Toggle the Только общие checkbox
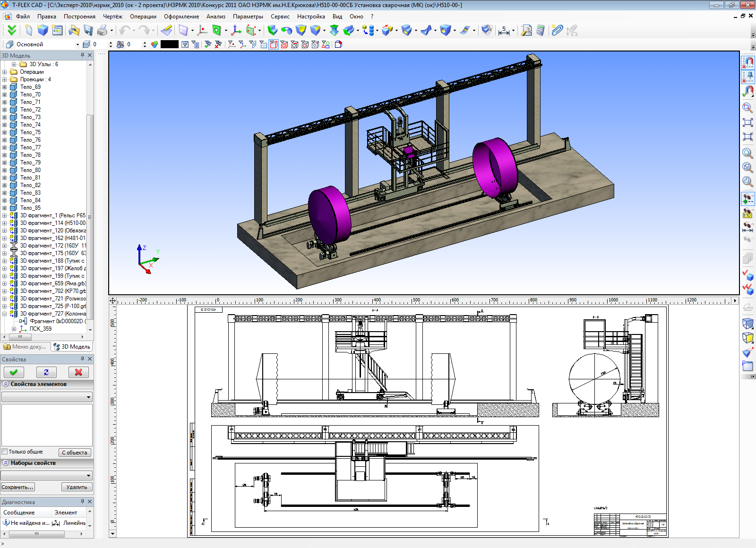The height and width of the screenshot is (548, 756). (x=5, y=452)
